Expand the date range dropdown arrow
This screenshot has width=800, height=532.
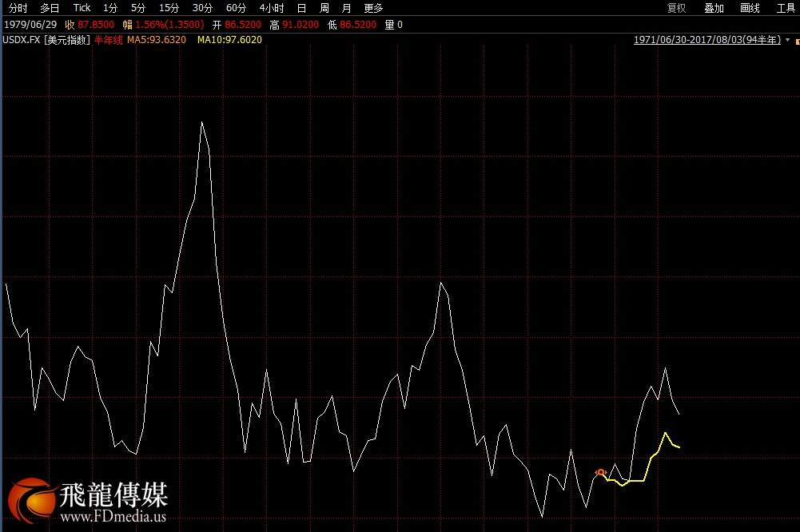pyautogui.click(x=787, y=40)
